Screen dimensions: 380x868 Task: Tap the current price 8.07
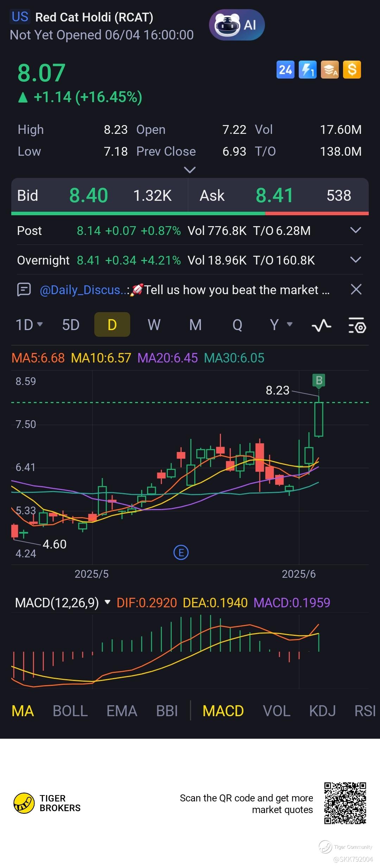42,73
